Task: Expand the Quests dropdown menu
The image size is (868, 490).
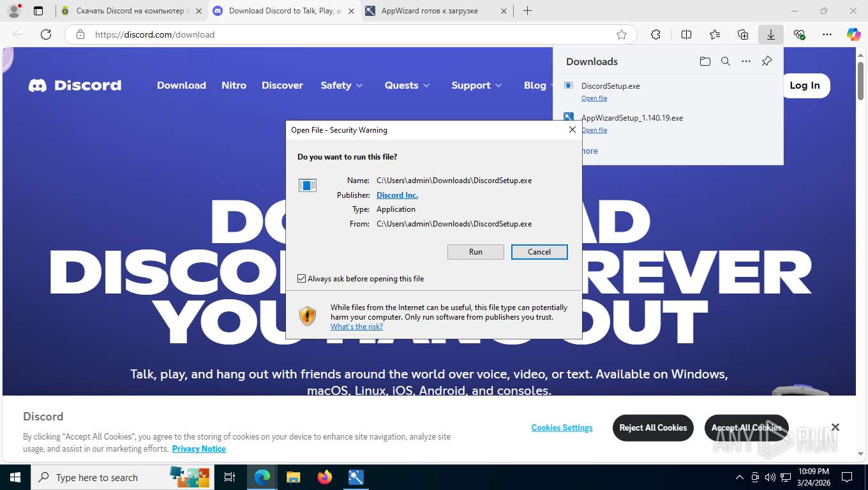Action: [x=407, y=85]
